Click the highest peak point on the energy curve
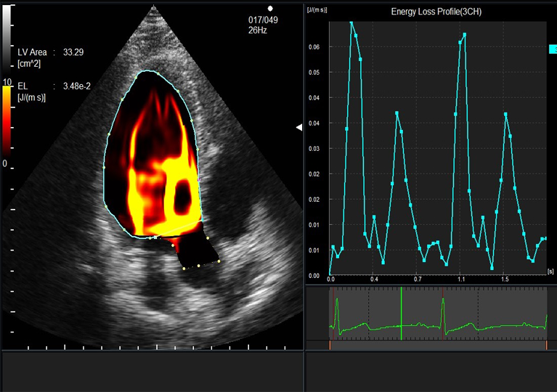The width and height of the screenshot is (557, 392). tap(351, 23)
